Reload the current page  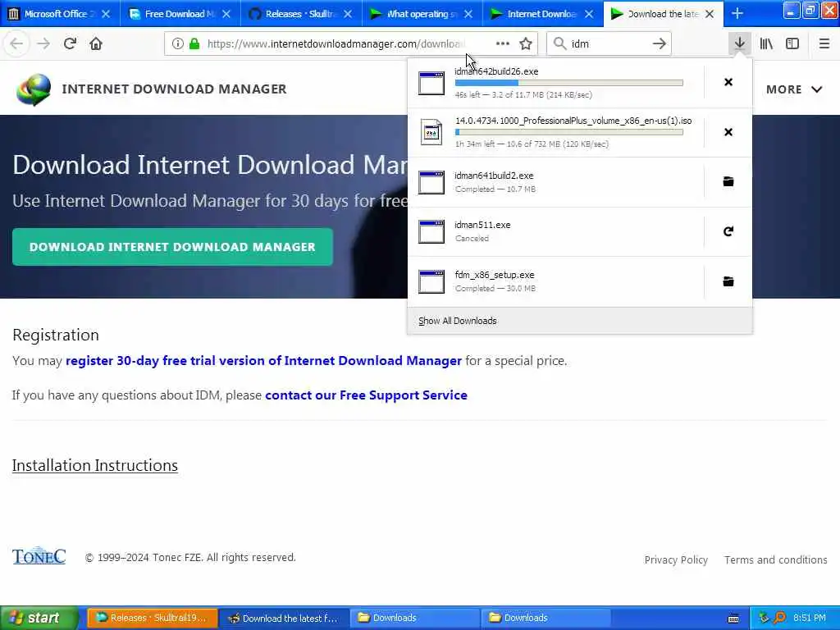pos(70,43)
